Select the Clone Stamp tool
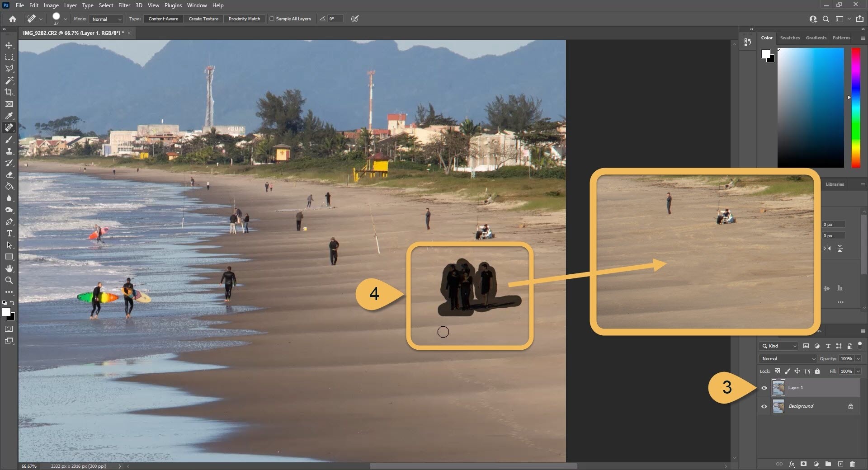This screenshot has height=470, width=868. pos(9,151)
